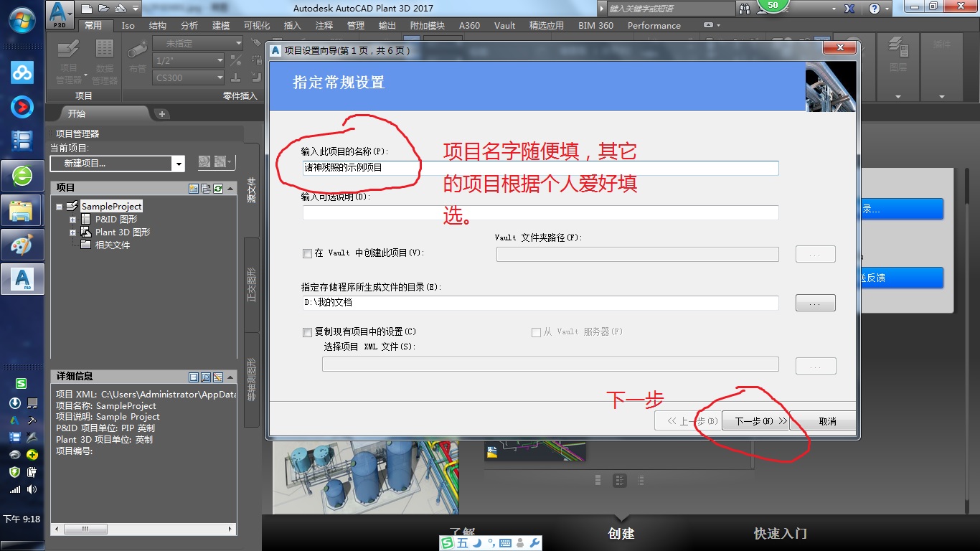Click the new drawing icon in the 项目 panel header
980x551 pixels.
point(193,189)
